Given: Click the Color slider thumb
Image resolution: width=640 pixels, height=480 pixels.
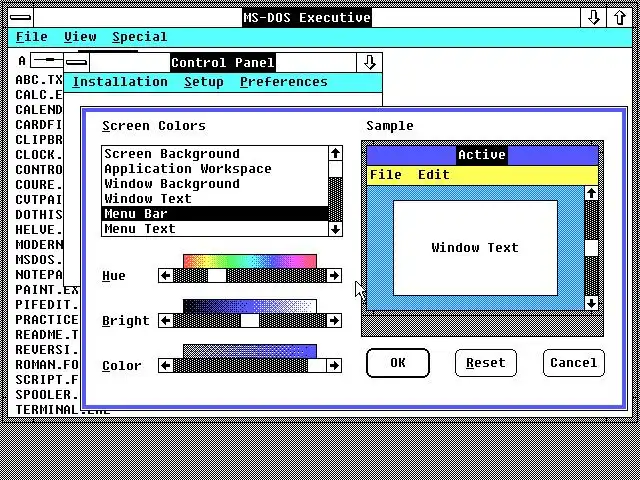Looking at the screenshot, I should point(317,365).
